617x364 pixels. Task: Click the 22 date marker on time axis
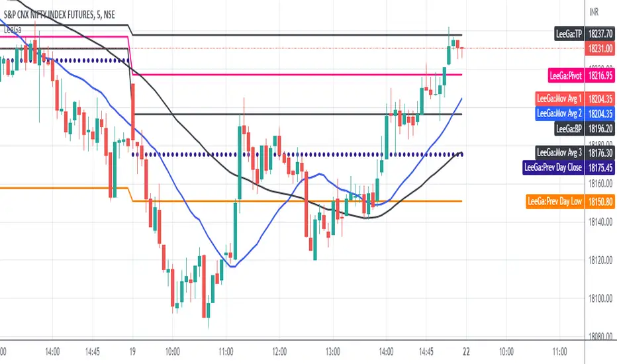coord(467,351)
